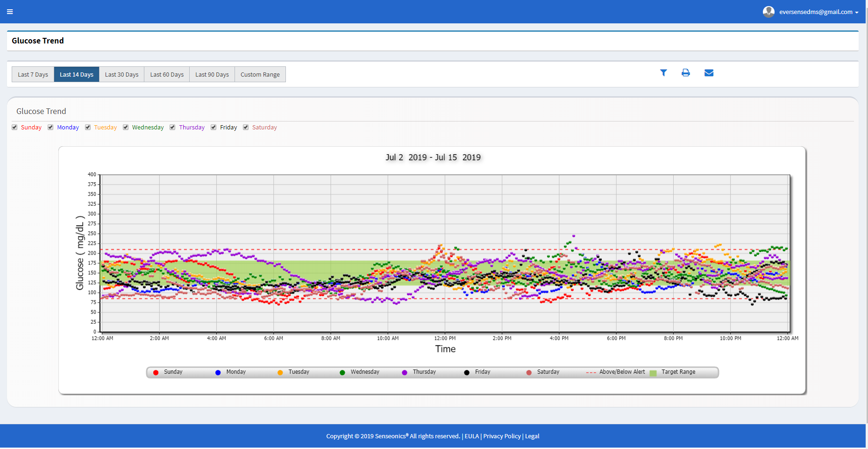Disable the Saturday data checkbox
Screen dimensions: 868x449
pyautogui.click(x=246, y=128)
